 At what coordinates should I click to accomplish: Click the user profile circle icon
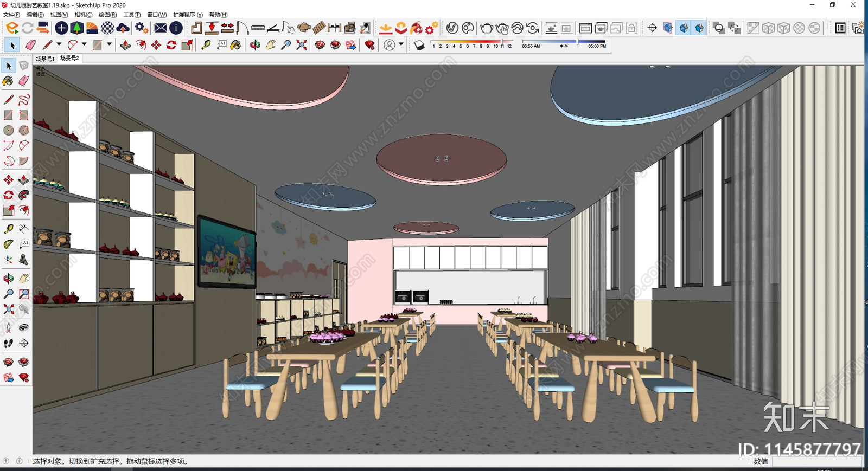point(389,45)
